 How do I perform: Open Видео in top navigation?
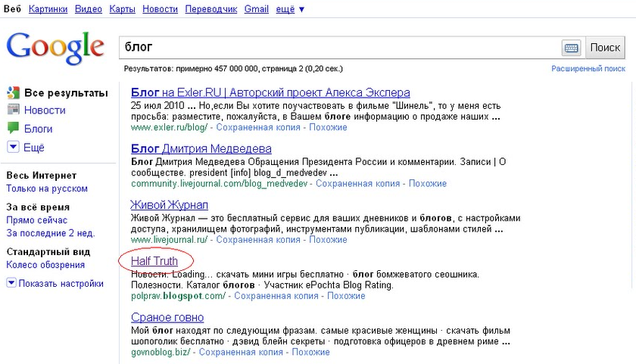(x=89, y=9)
